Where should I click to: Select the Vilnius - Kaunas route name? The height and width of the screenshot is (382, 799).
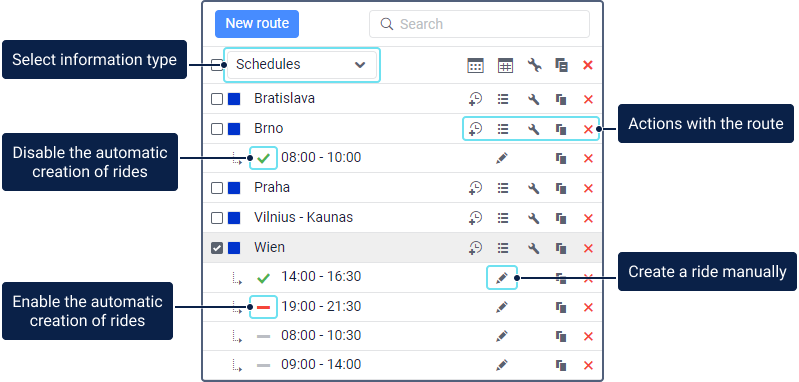click(304, 217)
